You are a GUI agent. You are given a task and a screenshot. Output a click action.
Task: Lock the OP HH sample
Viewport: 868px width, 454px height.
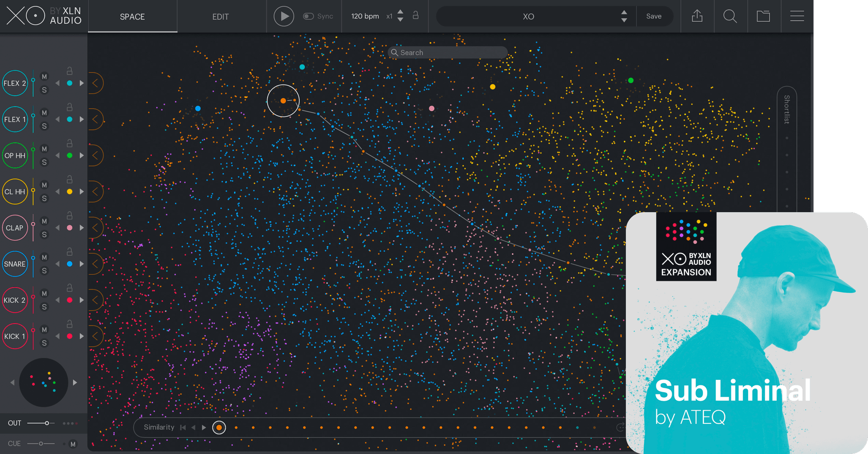(x=70, y=143)
